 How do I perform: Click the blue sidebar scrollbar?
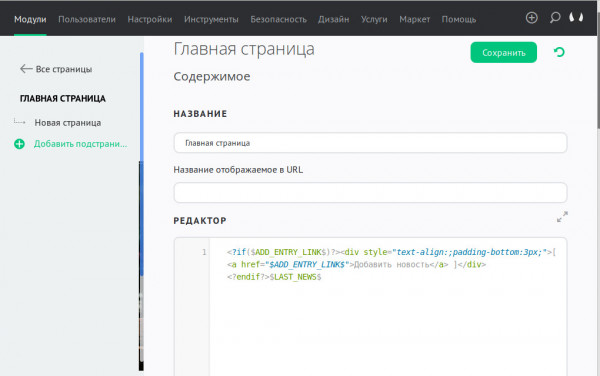click(142, 164)
